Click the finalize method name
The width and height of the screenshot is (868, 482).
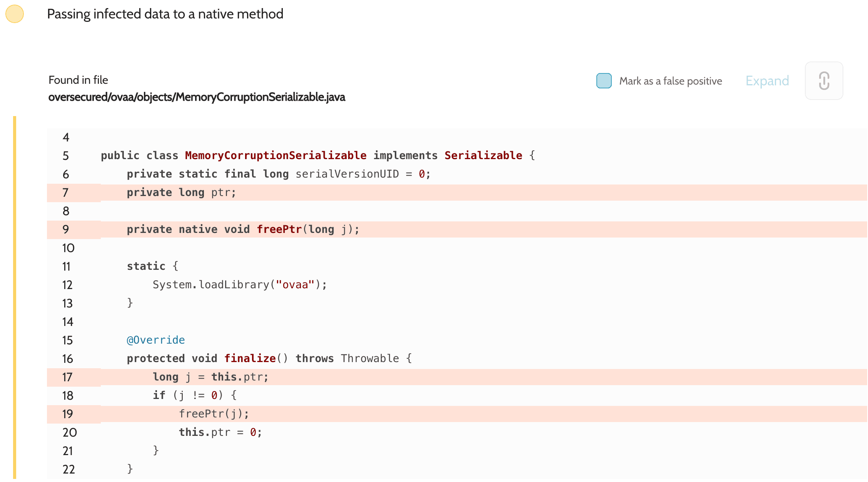pos(250,358)
